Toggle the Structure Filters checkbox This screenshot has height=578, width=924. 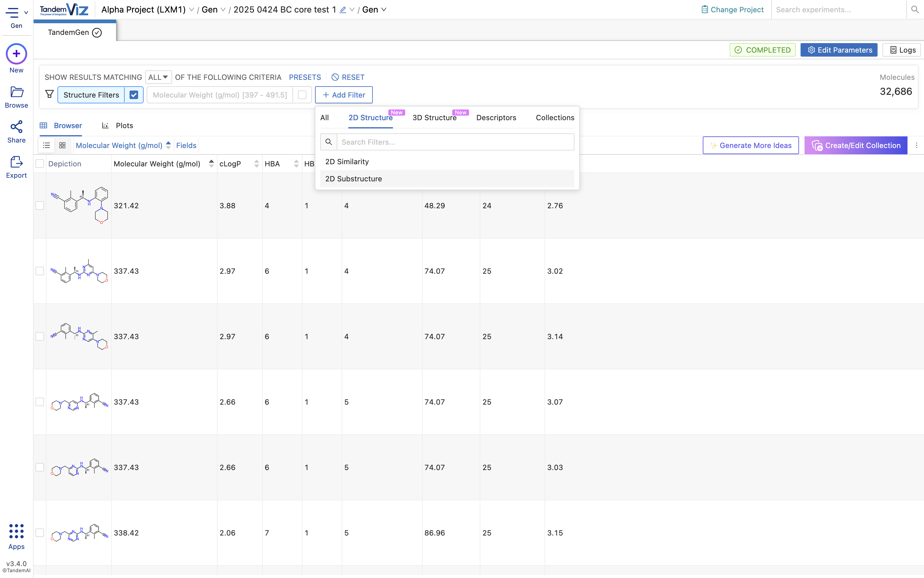click(x=134, y=95)
